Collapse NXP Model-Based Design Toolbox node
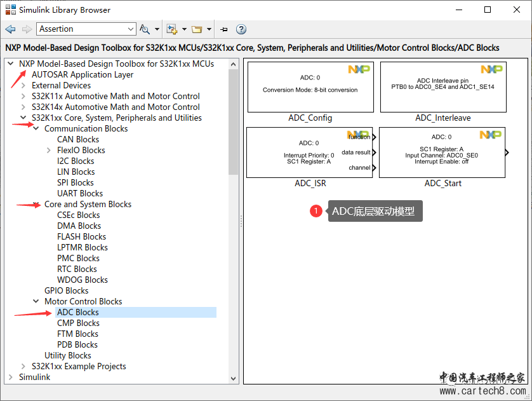The height and width of the screenshot is (401, 532). click(11, 64)
